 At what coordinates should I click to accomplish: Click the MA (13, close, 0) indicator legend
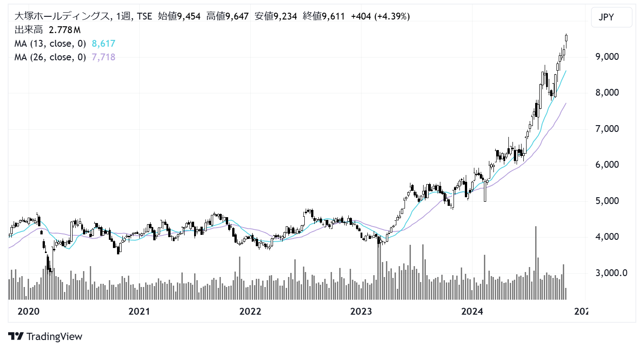point(50,44)
